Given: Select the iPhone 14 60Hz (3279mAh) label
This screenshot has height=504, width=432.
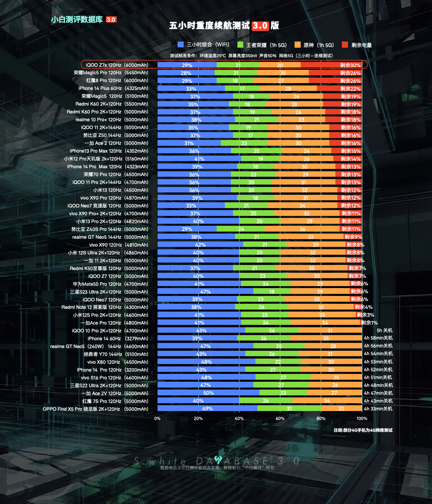Looking at the screenshot, I should tap(118, 338).
